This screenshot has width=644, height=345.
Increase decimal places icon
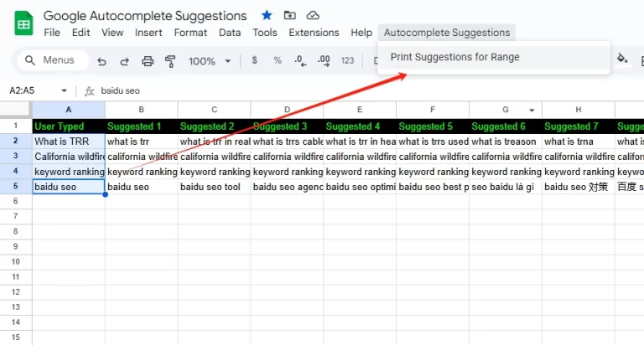[324, 61]
